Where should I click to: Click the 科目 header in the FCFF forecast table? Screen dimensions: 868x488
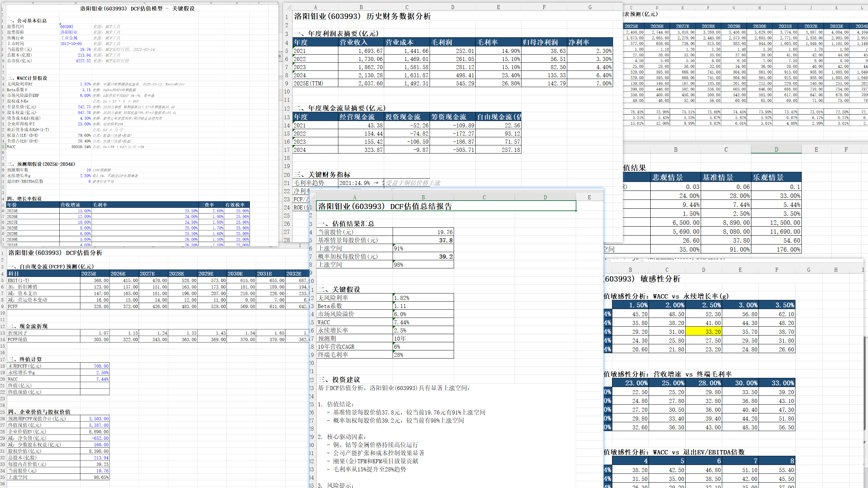(44, 274)
